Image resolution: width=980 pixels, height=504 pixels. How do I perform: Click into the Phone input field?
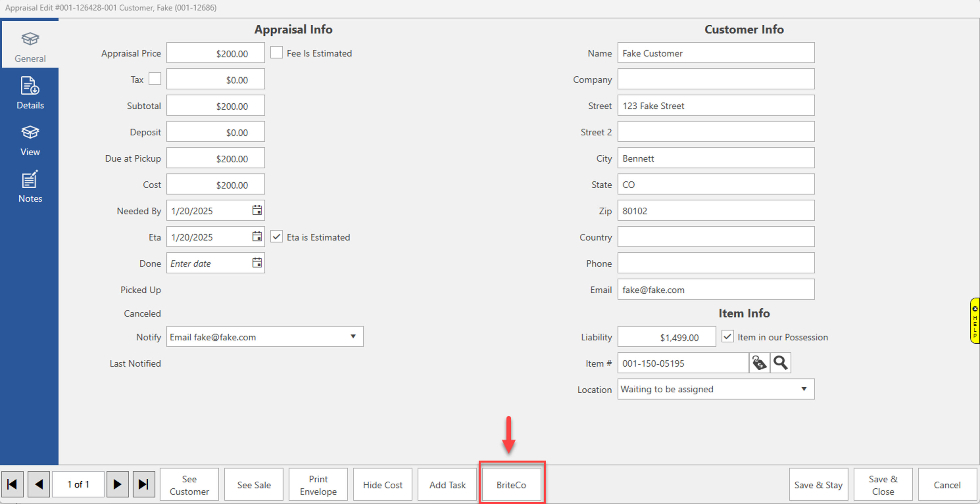(x=715, y=263)
